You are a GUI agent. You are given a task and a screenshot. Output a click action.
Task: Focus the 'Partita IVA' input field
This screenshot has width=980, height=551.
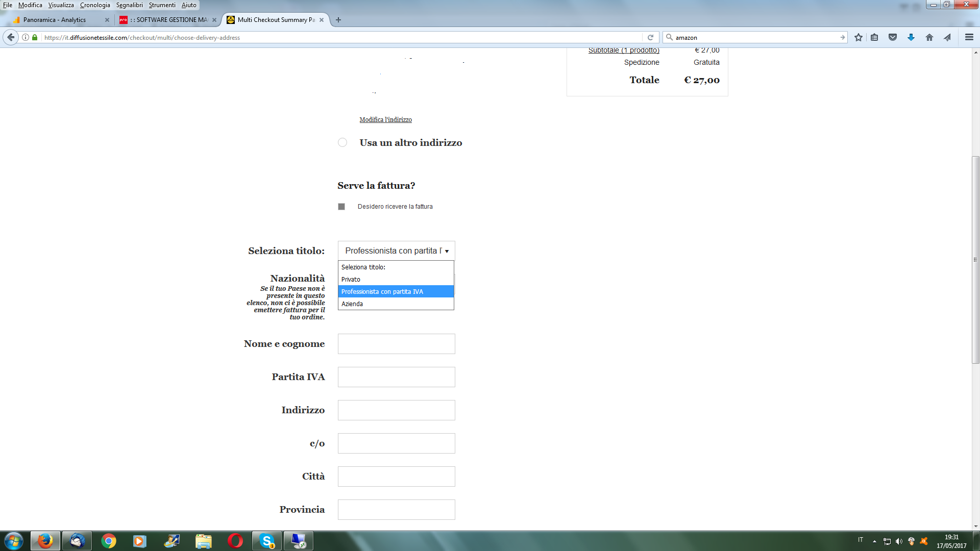[396, 377]
